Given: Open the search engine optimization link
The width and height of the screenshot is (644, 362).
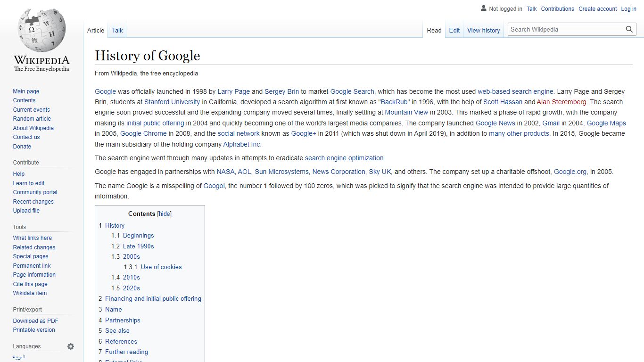Looking at the screenshot, I should pyautogui.click(x=344, y=158).
